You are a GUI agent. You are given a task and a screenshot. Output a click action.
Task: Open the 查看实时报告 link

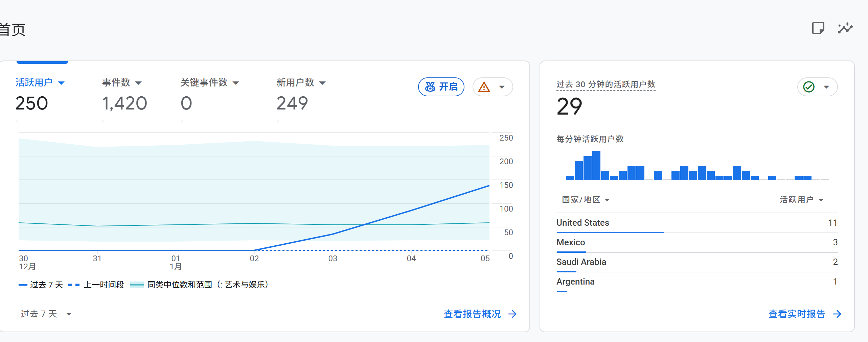[x=797, y=314]
